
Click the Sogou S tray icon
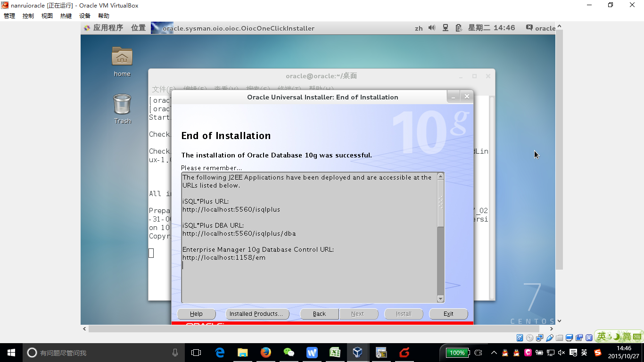598,353
